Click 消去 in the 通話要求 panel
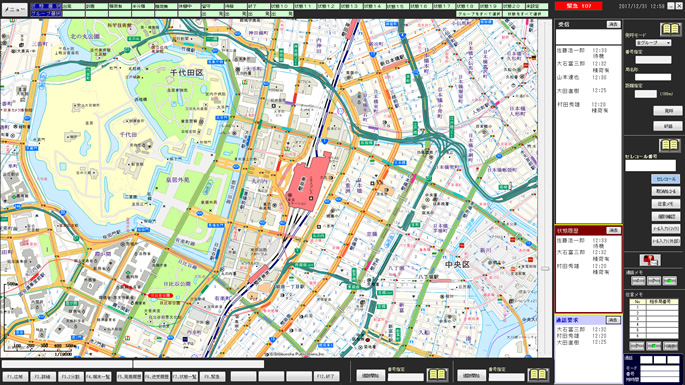 [x=613, y=320]
